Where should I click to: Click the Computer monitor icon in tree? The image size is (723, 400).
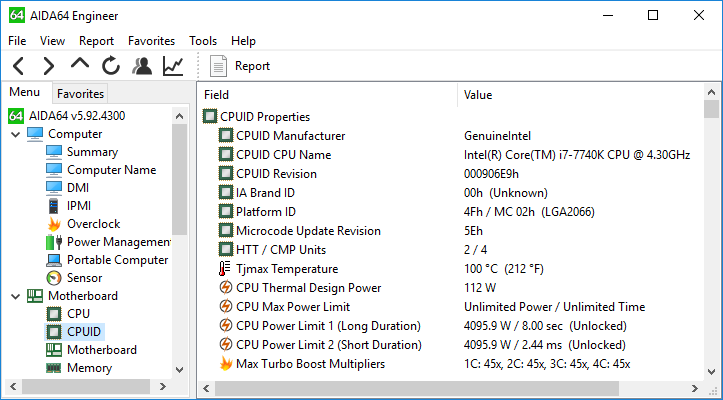pyautogui.click(x=35, y=134)
